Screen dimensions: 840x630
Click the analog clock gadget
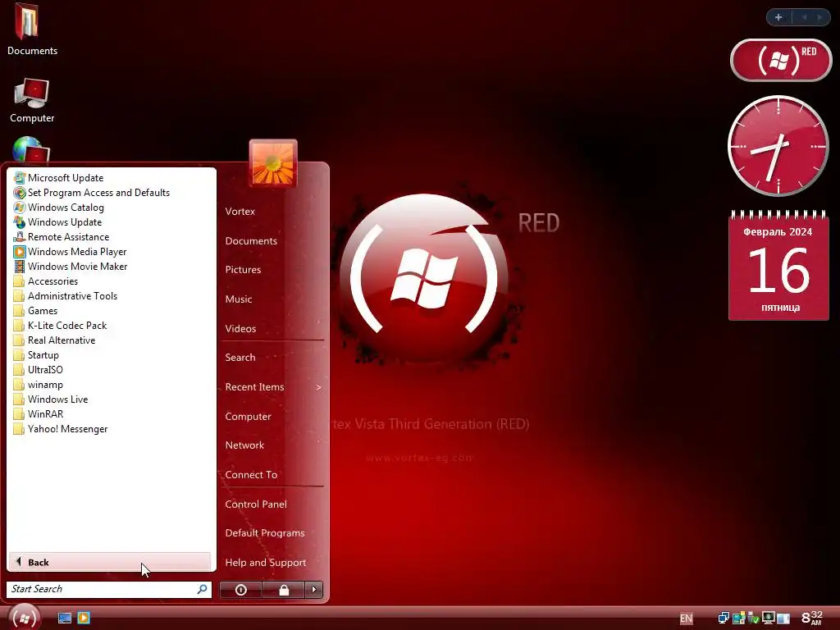point(778,146)
